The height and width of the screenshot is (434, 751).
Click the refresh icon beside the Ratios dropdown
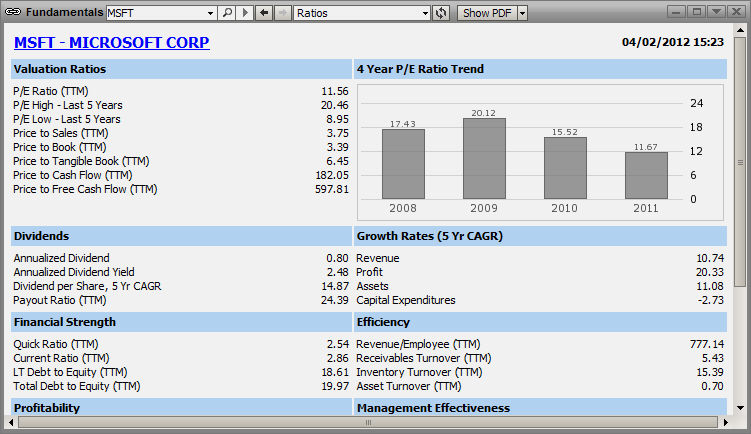pyautogui.click(x=441, y=13)
